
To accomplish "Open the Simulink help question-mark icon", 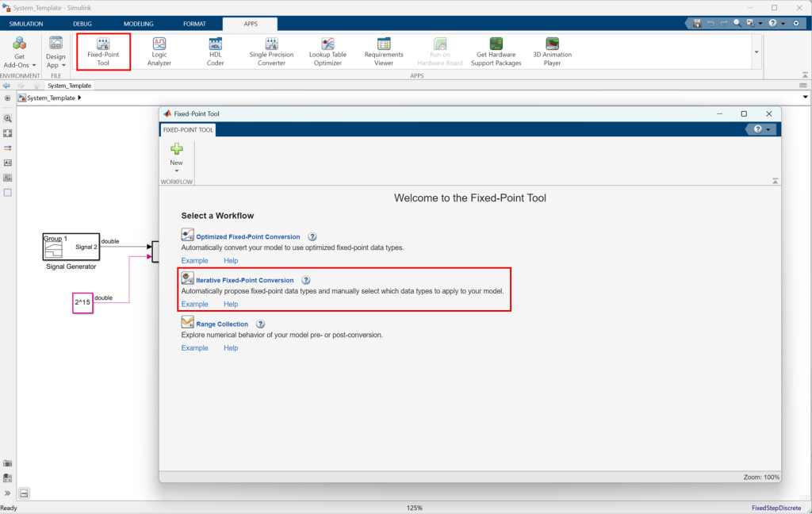I will [x=772, y=23].
